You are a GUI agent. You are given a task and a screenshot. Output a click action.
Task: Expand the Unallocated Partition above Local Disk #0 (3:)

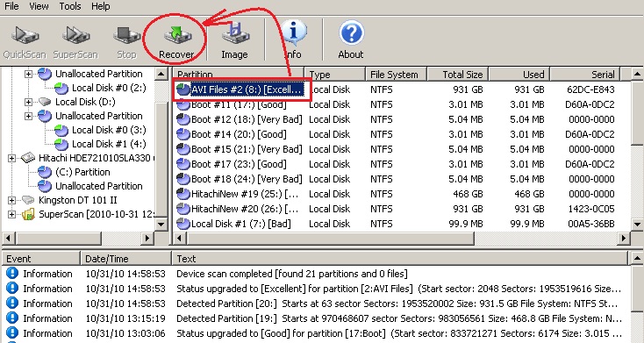pos(28,117)
